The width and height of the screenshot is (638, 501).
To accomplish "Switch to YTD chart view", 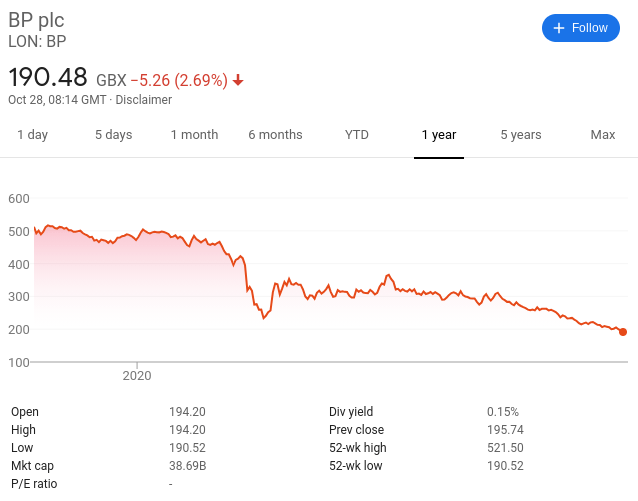I will [357, 135].
